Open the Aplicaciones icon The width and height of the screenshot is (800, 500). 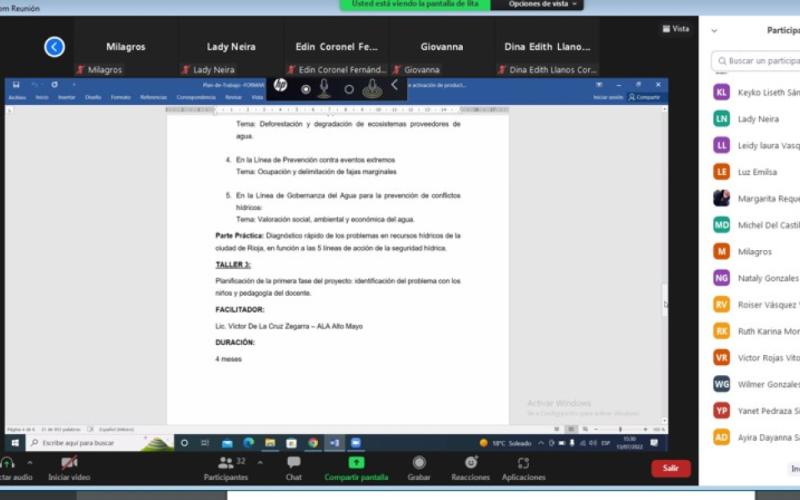[x=523, y=463]
